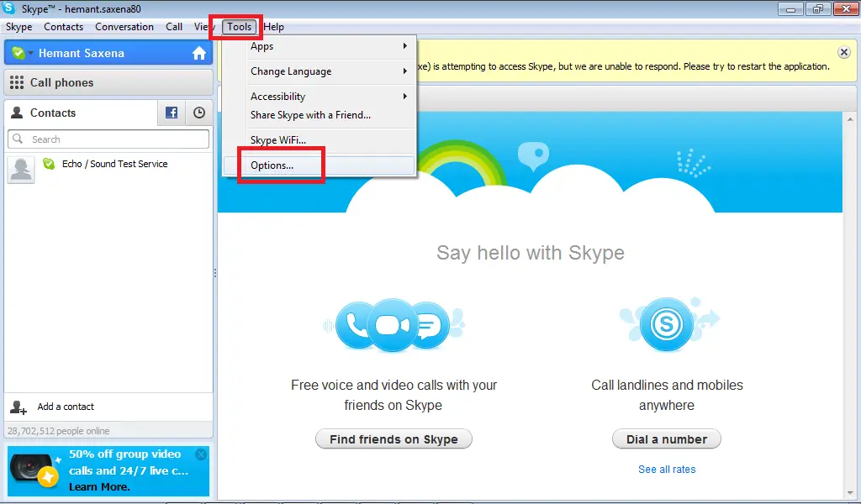
Task: Click Add a contact label
Action: click(x=66, y=407)
